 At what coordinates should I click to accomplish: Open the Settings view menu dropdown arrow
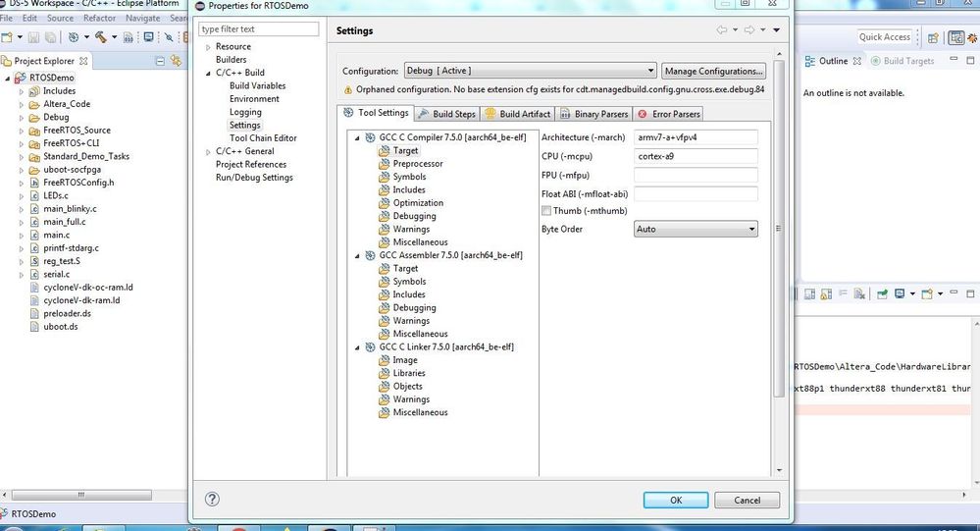(777, 30)
